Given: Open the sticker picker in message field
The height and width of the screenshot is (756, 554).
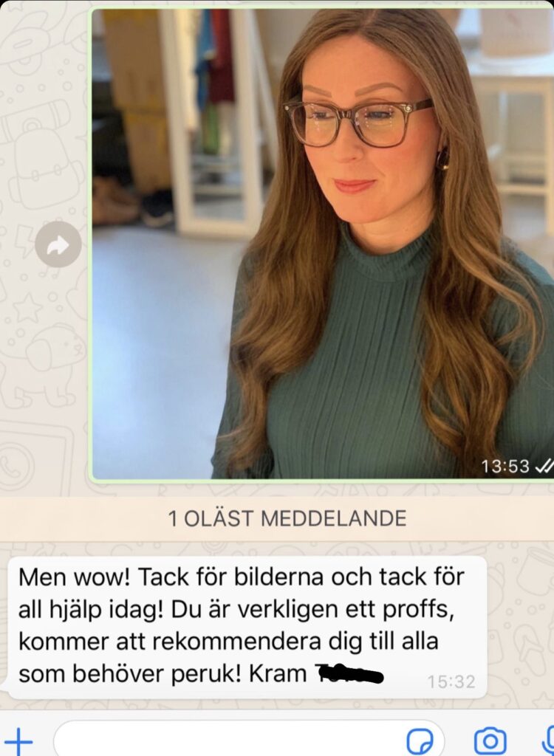Looking at the screenshot, I should coord(420,741).
